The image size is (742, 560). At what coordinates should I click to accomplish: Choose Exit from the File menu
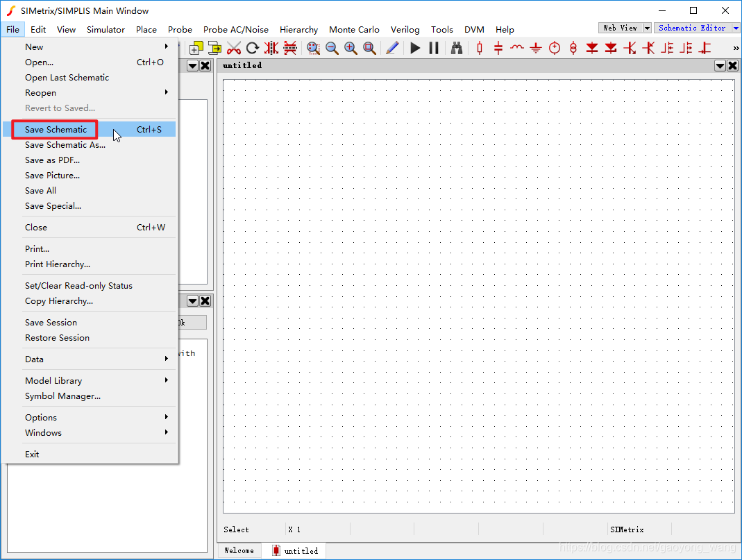[90, 454]
